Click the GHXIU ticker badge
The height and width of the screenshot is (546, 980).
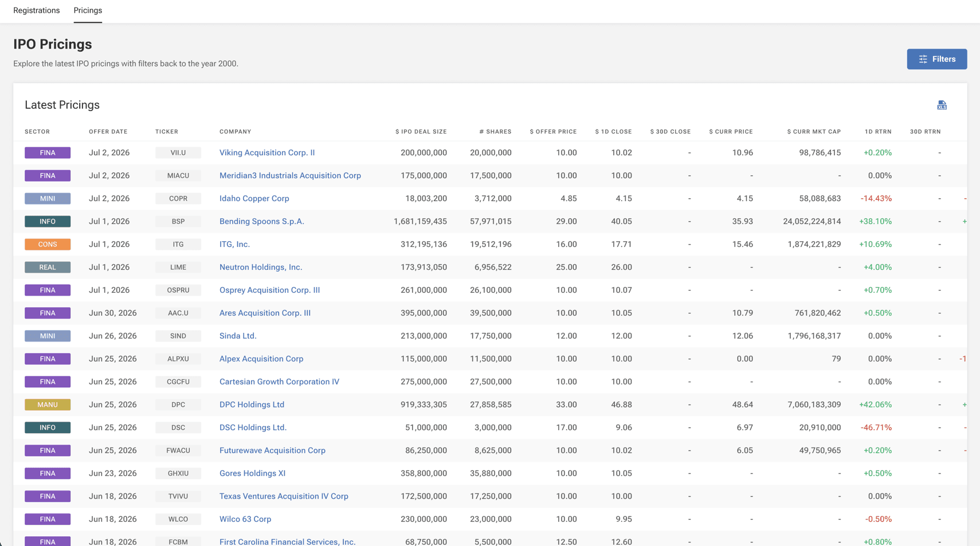178,473
